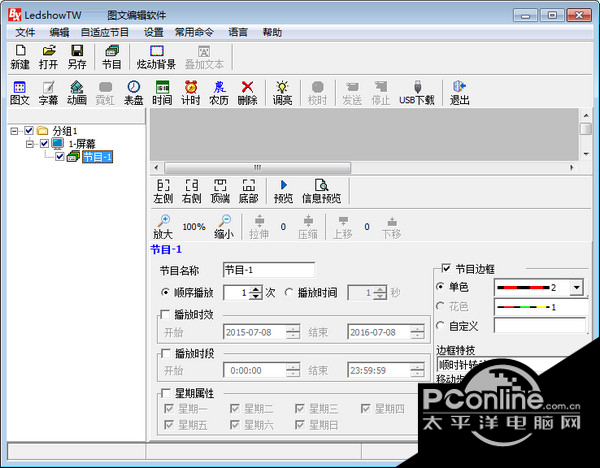The image size is (600, 468).
Task: Open the 设置 menu
Action: (x=153, y=32)
